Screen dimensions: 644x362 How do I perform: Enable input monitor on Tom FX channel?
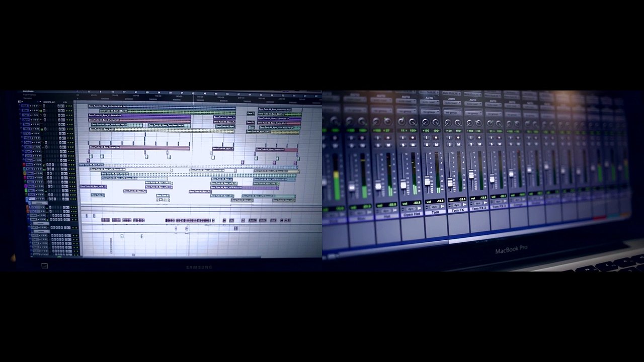pos(449,137)
